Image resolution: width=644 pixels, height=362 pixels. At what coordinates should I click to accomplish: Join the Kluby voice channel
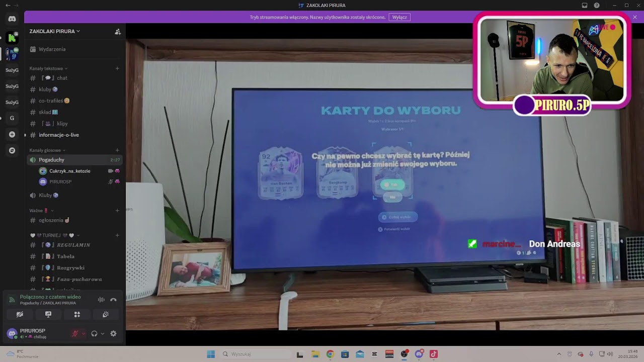(x=74, y=195)
